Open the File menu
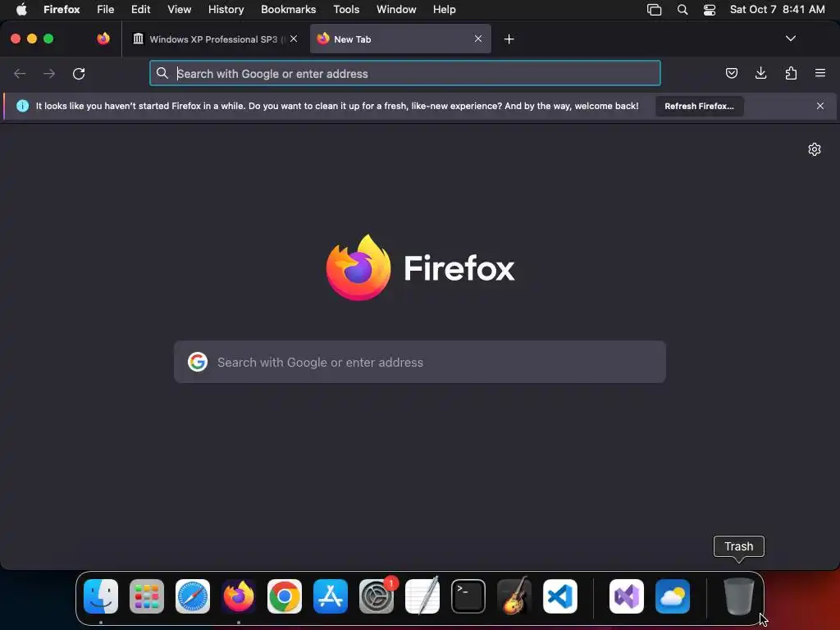Viewport: 840px width, 630px height. click(105, 9)
